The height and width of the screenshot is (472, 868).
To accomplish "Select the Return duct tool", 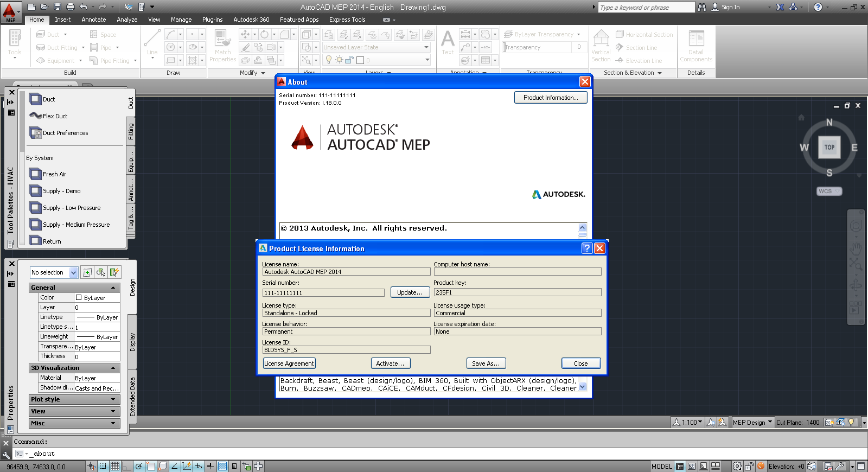I will 46,241.
